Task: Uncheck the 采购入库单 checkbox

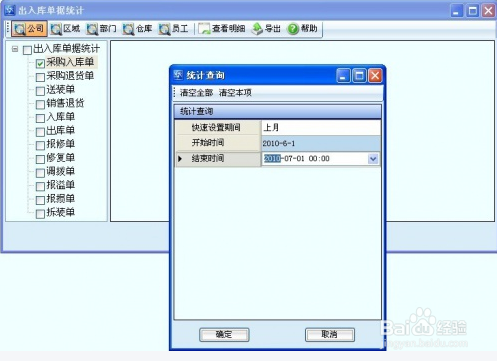Action: (40, 63)
